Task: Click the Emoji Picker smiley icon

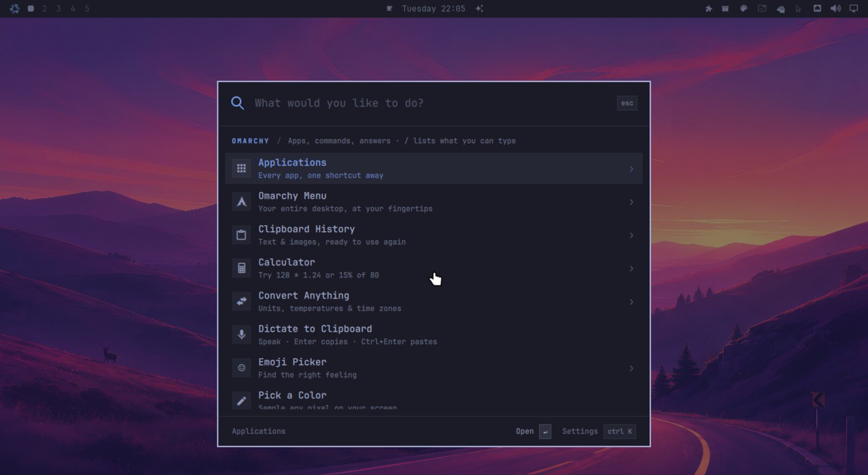Action: pyautogui.click(x=241, y=368)
